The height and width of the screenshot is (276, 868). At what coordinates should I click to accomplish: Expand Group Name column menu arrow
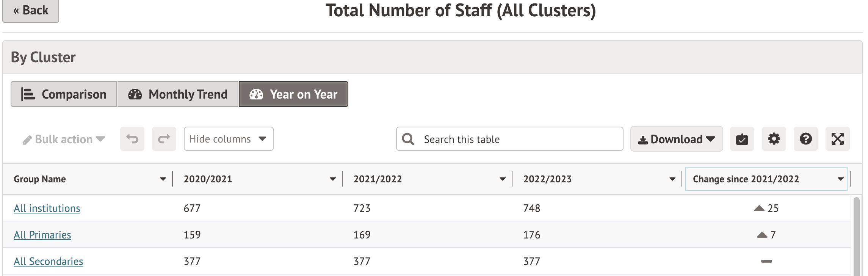point(163,179)
